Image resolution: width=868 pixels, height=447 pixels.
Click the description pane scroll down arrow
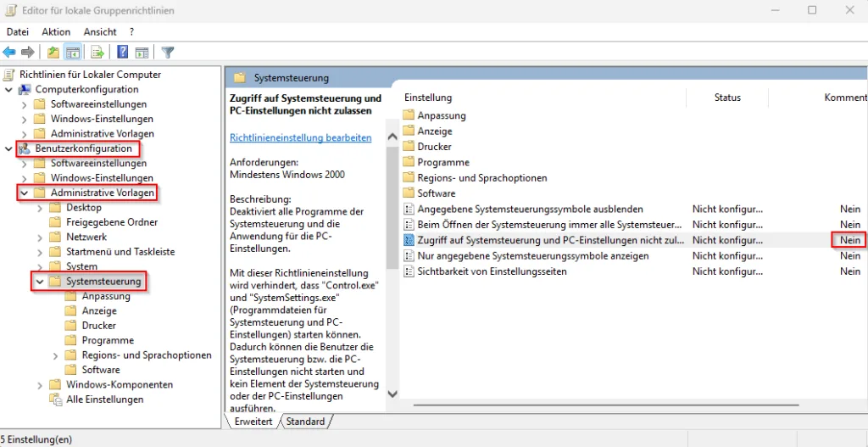tap(392, 394)
